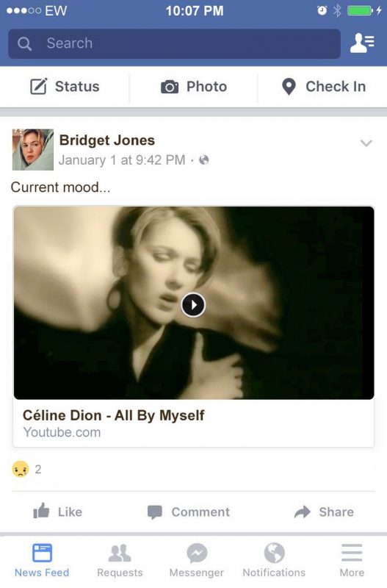Tap the public globe privacy icon

click(x=204, y=160)
